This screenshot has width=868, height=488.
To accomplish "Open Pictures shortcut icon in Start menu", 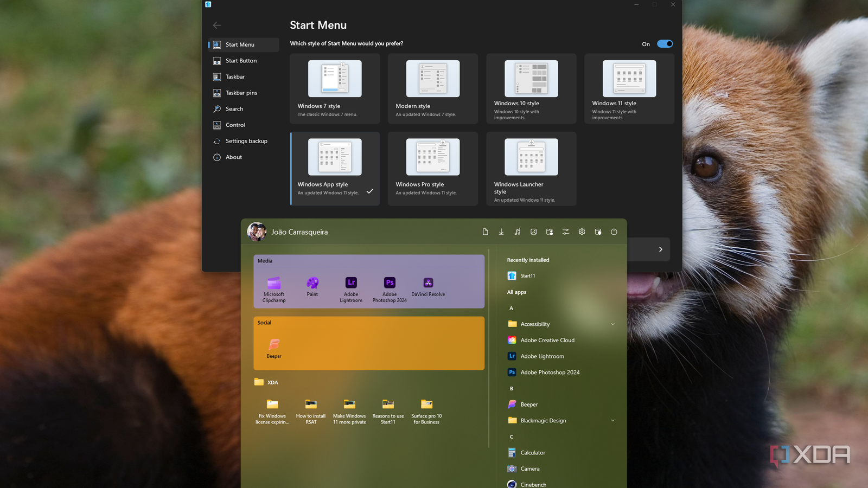I will pos(533,232).
